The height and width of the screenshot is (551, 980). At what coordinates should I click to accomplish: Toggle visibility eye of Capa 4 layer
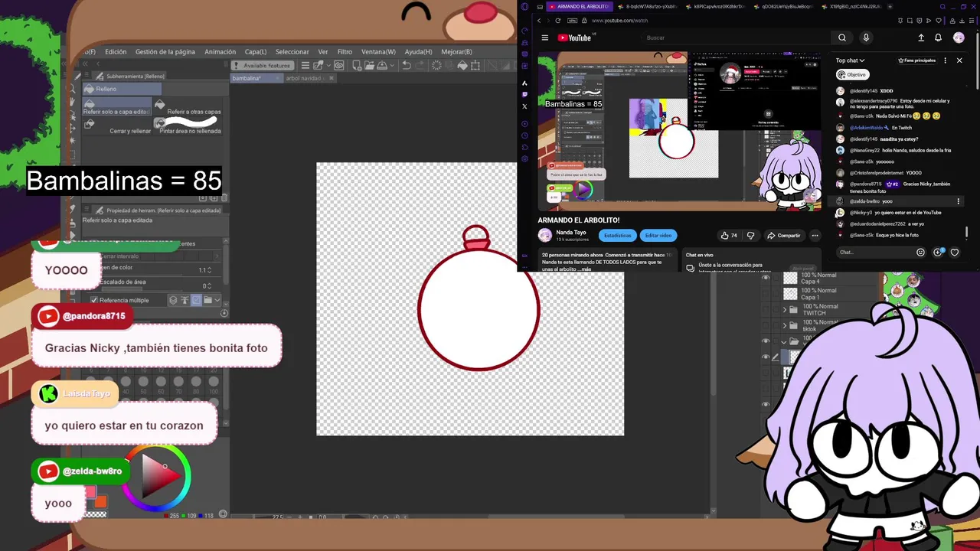click(x=766, y=278)
